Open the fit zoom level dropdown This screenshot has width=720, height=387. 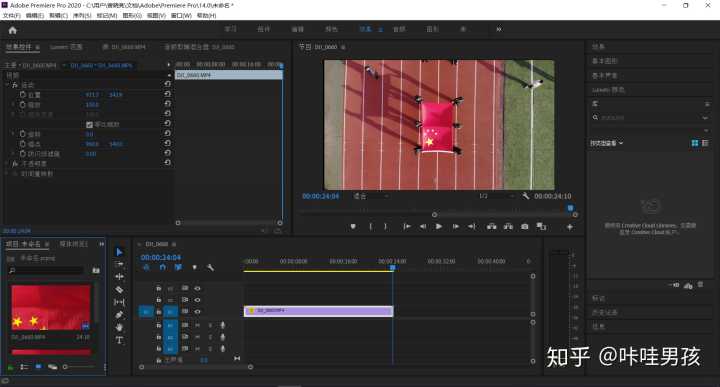[371, 196]
